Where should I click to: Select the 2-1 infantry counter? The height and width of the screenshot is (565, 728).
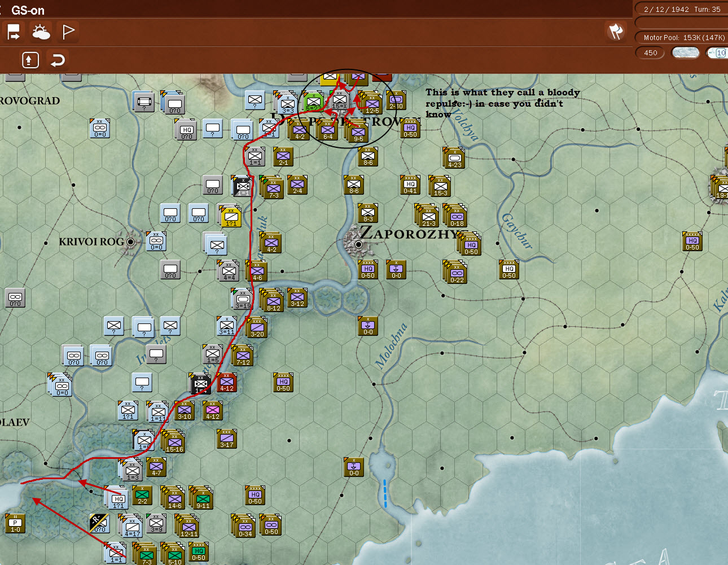(x=283, y=156)
